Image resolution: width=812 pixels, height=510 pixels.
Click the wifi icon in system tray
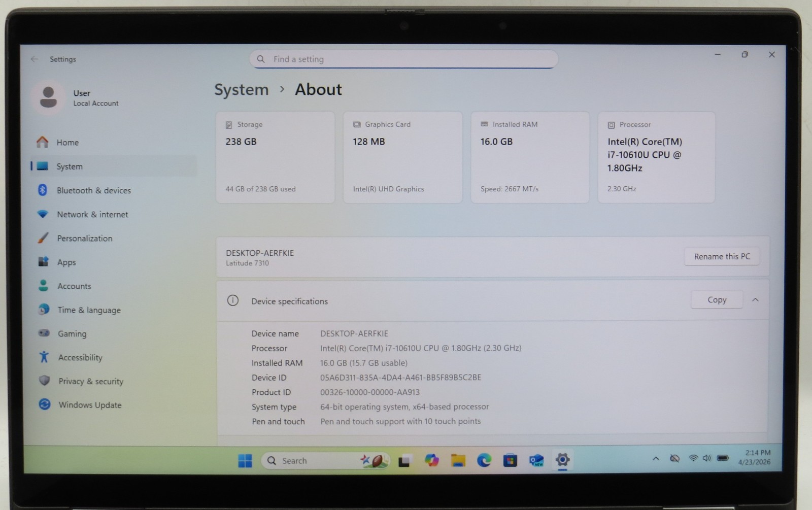coord(693,458)
